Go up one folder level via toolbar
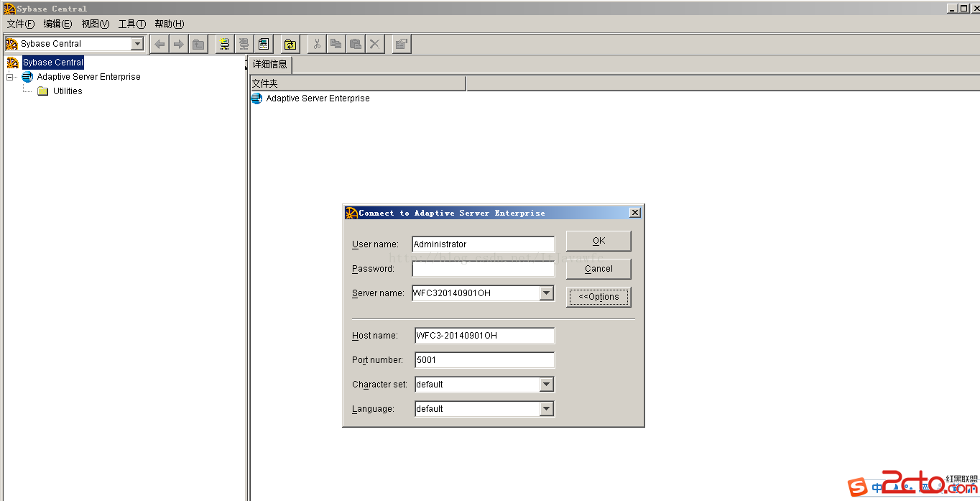Image resolution: width=980 pixels, height=501 pixels. (198, 44)
